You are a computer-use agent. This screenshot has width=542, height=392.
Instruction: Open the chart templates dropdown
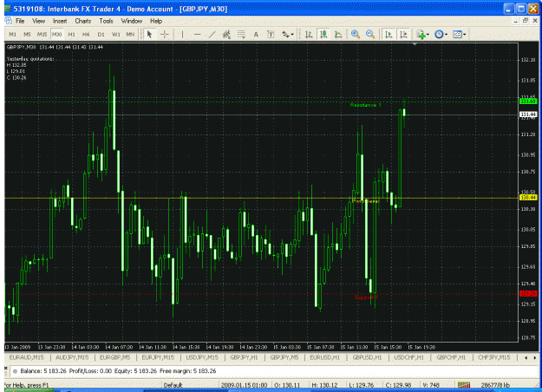(x=459, y=34)
